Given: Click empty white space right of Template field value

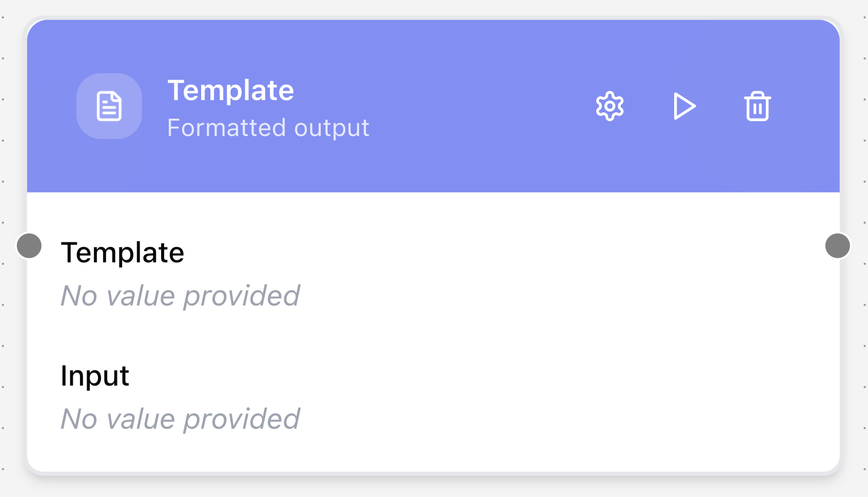Looking at the screenshot, I should [x=513, y=296].
